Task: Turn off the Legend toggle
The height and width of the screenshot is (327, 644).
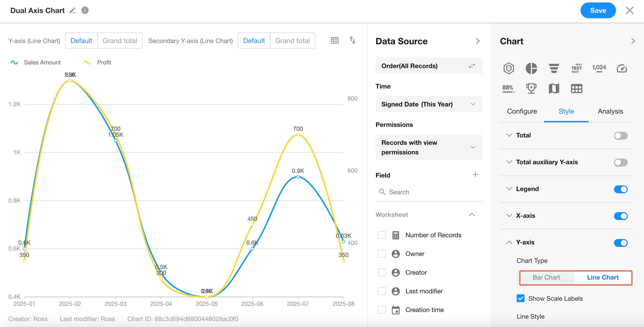Action: (x=620, y=189)
